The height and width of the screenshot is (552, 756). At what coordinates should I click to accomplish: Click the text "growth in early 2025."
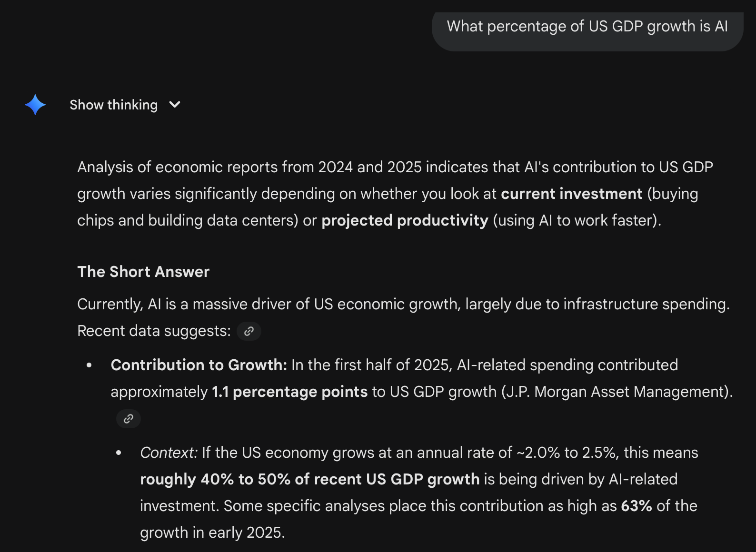(212, 532)
